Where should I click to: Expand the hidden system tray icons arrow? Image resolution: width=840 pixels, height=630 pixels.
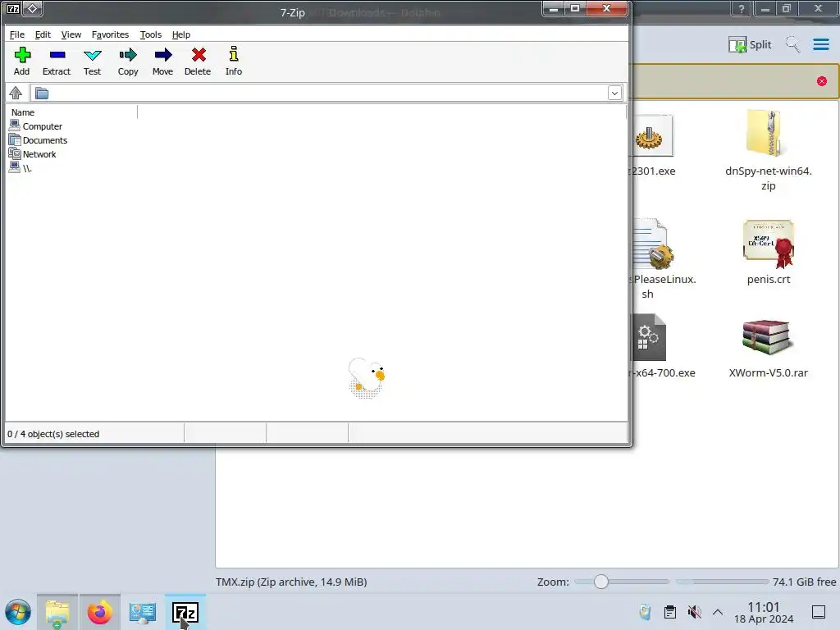pos(718,612)
